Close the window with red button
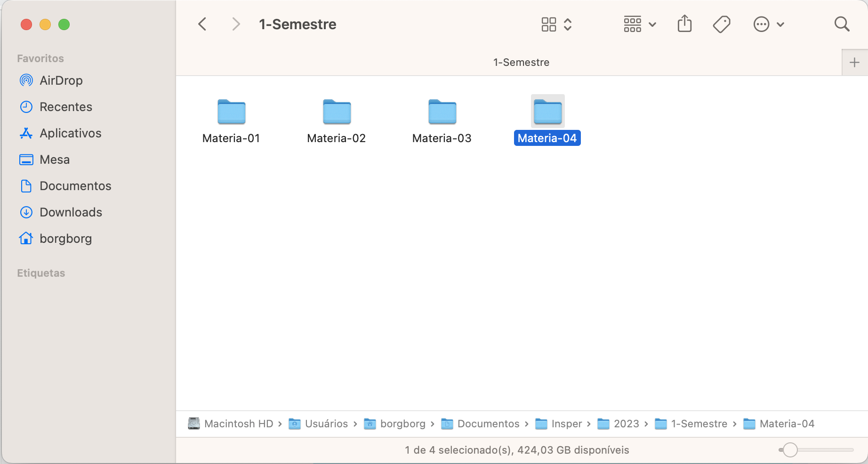The height and width of the screenshot is (464, 868). [26, 24]
